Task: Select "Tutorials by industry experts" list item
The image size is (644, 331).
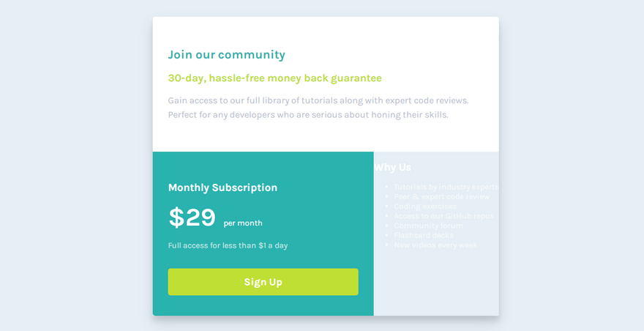Action: click(x=446, y=187)
